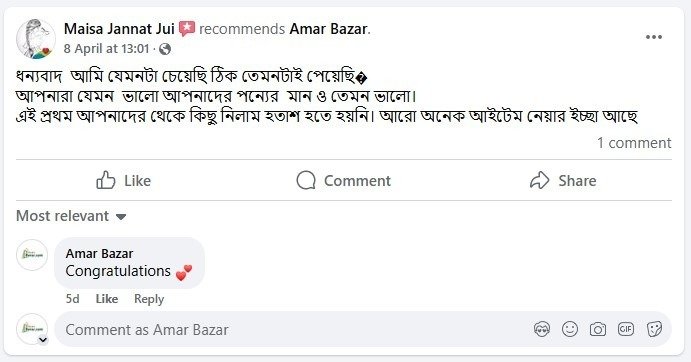This screenshot has height=362, width=691.
Task: Reply to Amar Bazar's comment
Action: pos(149,299)
